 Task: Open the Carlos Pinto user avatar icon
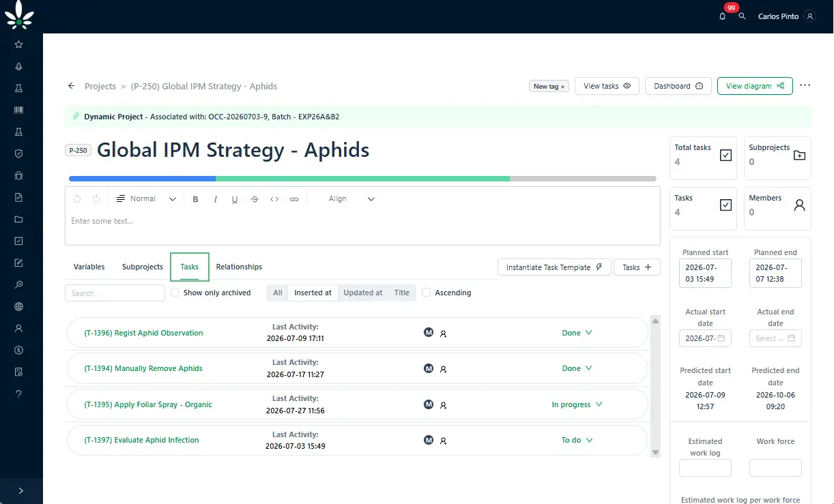pos(809,16)
